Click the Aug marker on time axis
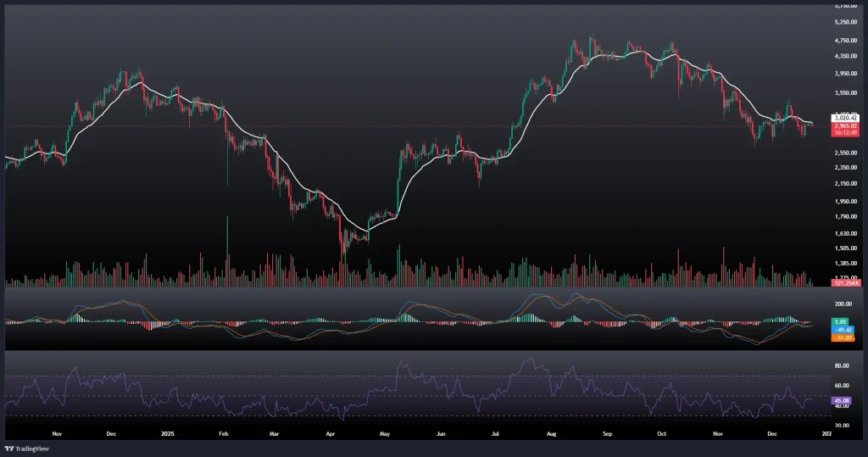This screenshot has height=457, width=868. coord(551,432)
